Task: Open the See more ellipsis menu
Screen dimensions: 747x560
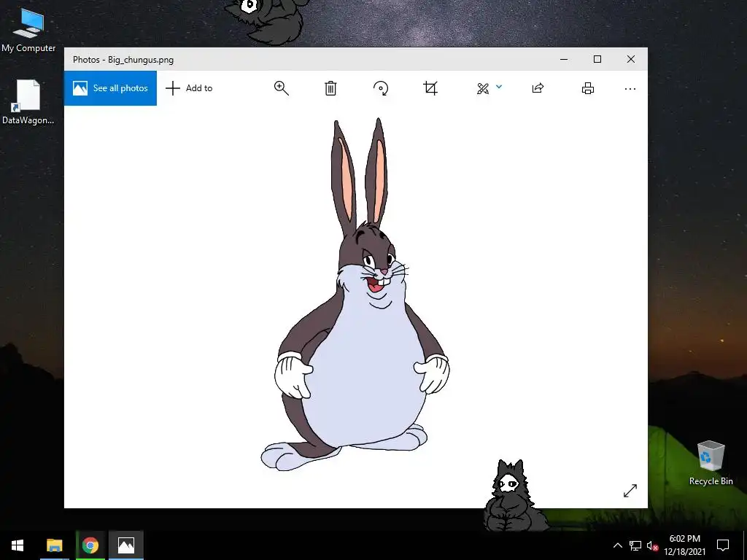Action: (x=630, y=88)
